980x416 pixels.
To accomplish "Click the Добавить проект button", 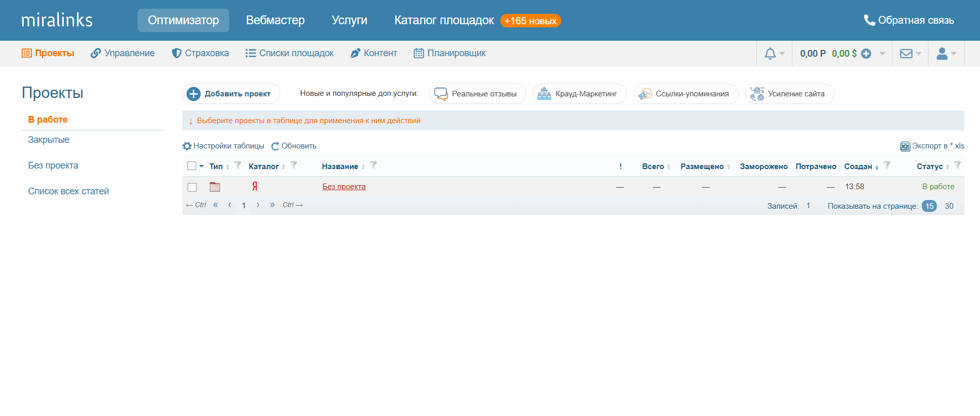I will (x=231, y=94).
